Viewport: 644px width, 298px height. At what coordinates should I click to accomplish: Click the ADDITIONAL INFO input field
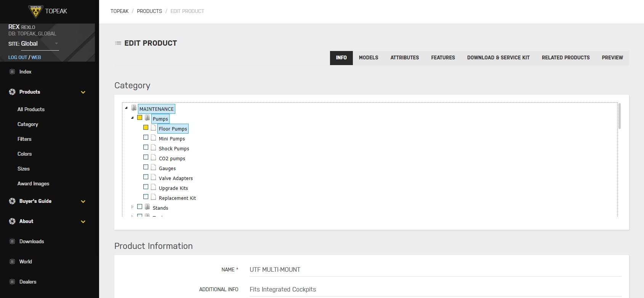coord(436,289)
